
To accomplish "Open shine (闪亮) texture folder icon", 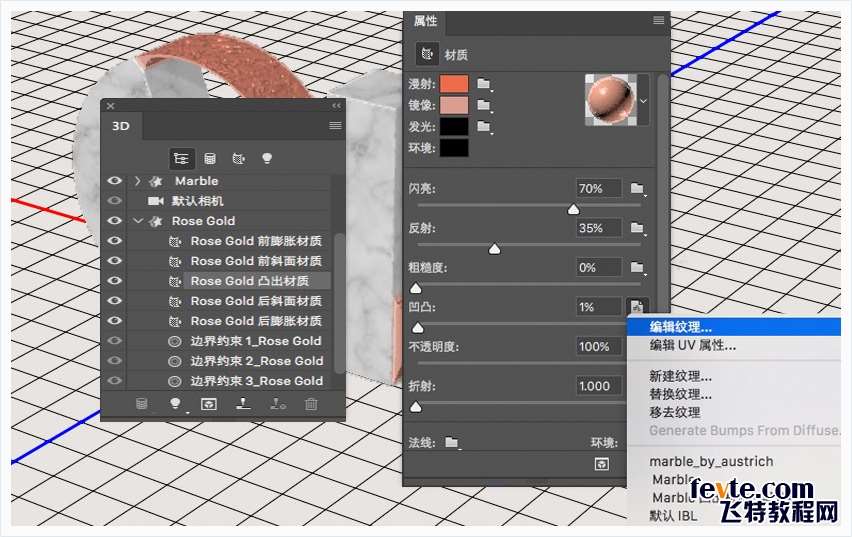I will 637,188.
